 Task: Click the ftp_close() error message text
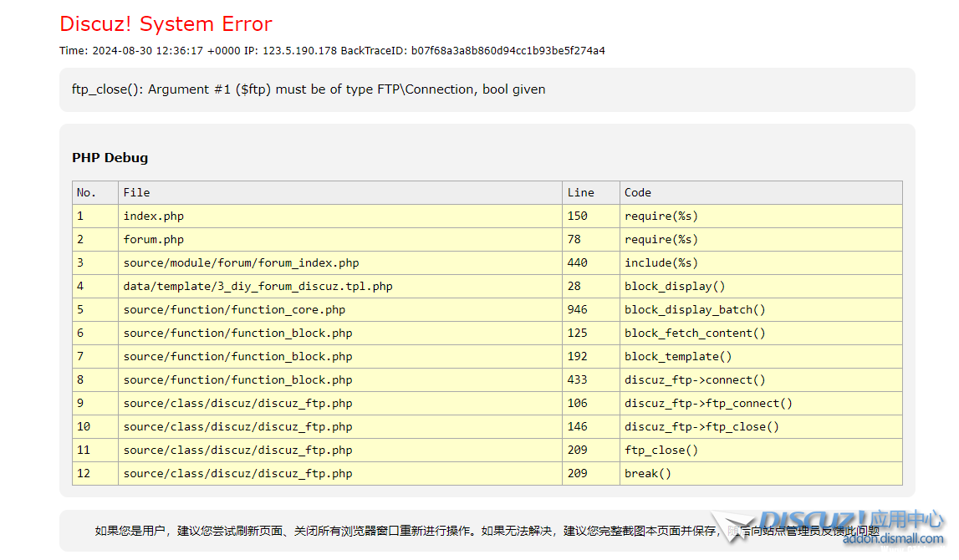point(309,89)
